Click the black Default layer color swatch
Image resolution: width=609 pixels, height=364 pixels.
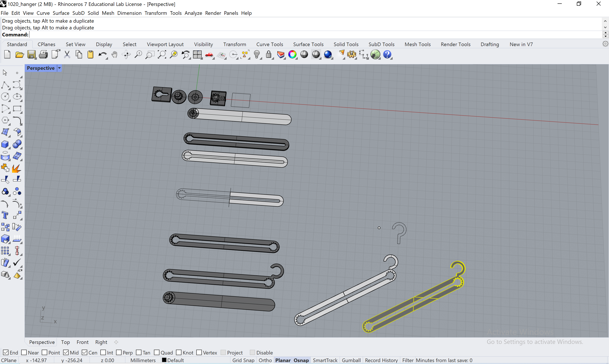pos(164,360)
